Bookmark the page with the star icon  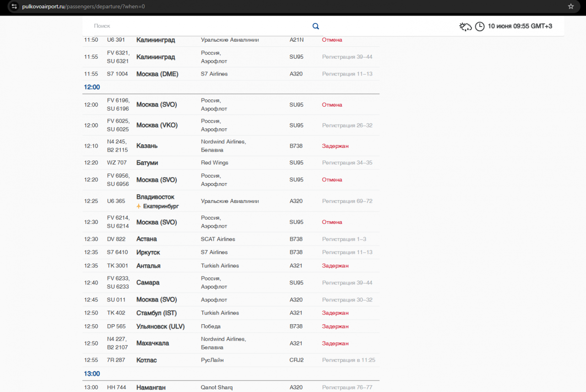571,6
